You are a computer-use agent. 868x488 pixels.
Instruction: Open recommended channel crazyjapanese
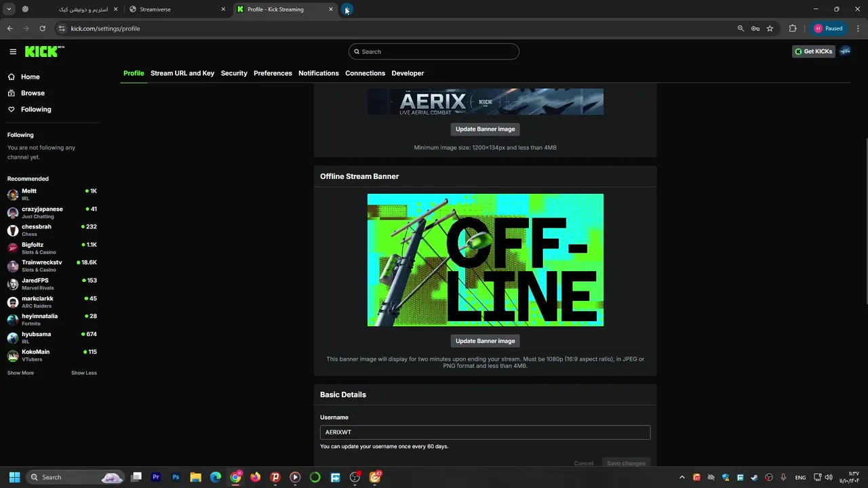tap(52, 213)
